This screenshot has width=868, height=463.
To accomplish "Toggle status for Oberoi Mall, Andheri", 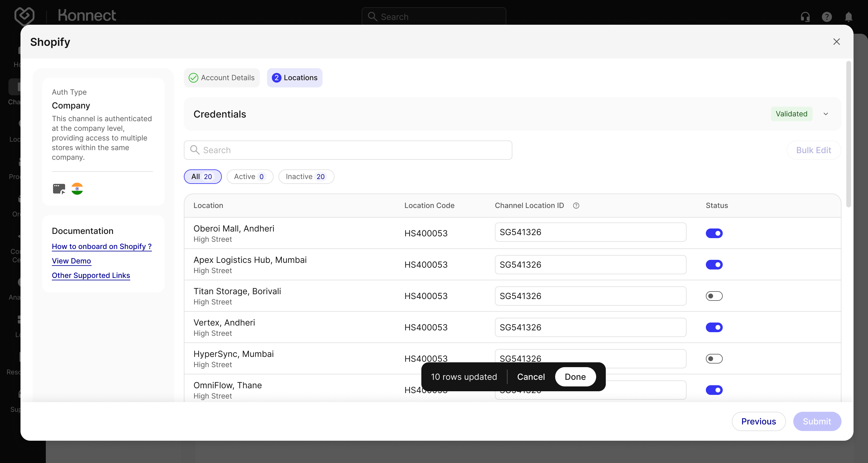I will [x=714, y=233].
